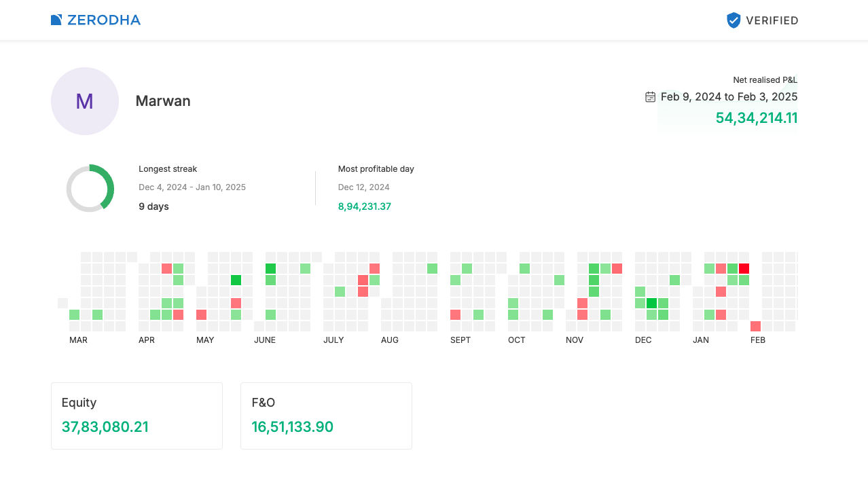This screenshot has height=493, width=868.
Task: Click the JUNE month label
Action: click(x=265, y=340)
